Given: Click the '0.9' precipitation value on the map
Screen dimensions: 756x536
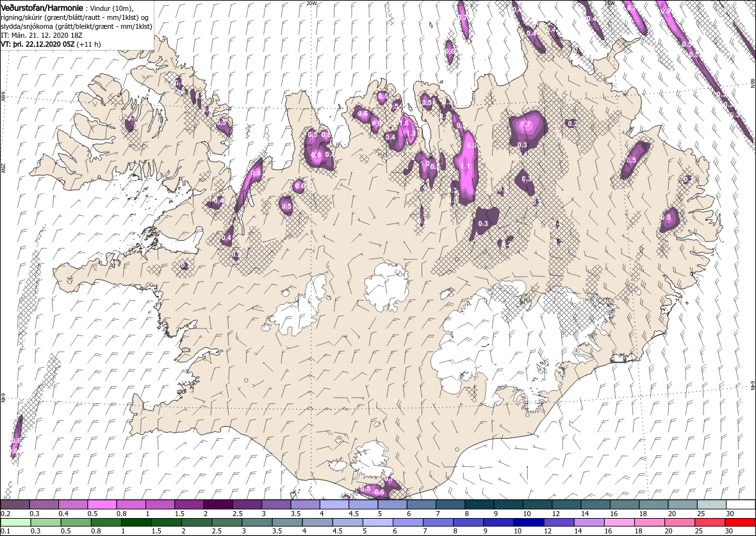Looking at the screenshot, I should (x=316, y=155).
